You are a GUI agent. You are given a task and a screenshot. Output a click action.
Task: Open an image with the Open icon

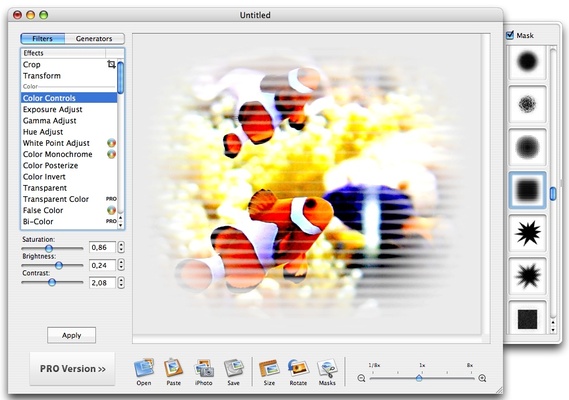(x=144, y=368)
